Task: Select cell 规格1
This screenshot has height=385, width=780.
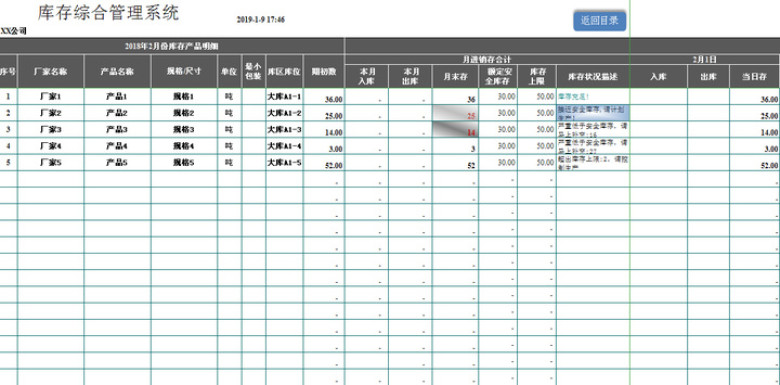Action: click(184, 96)
